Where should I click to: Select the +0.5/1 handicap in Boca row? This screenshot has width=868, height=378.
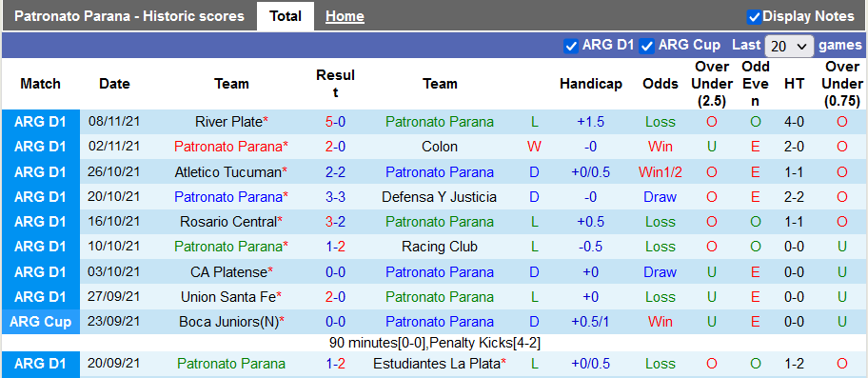(x=591, y=322)
